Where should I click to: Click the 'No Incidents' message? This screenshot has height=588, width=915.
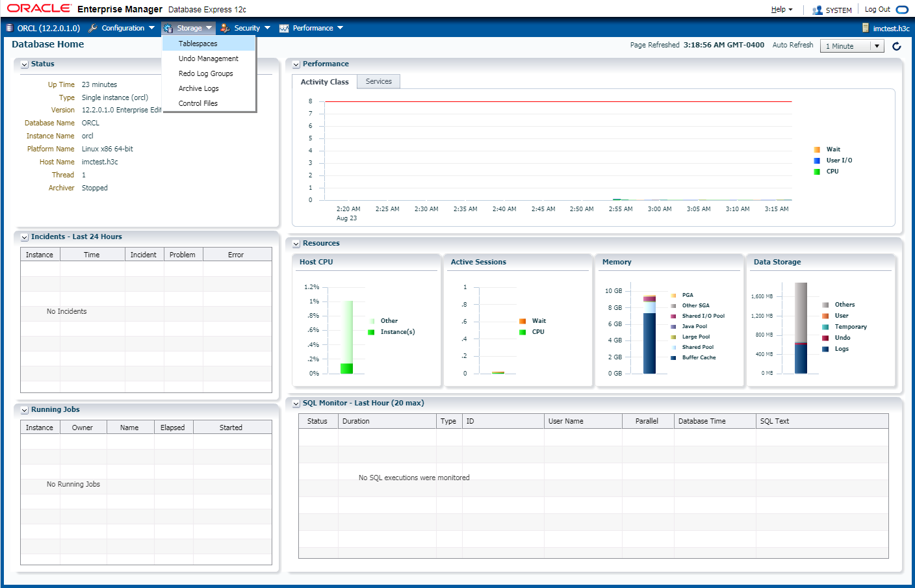(x=67, y=311)
